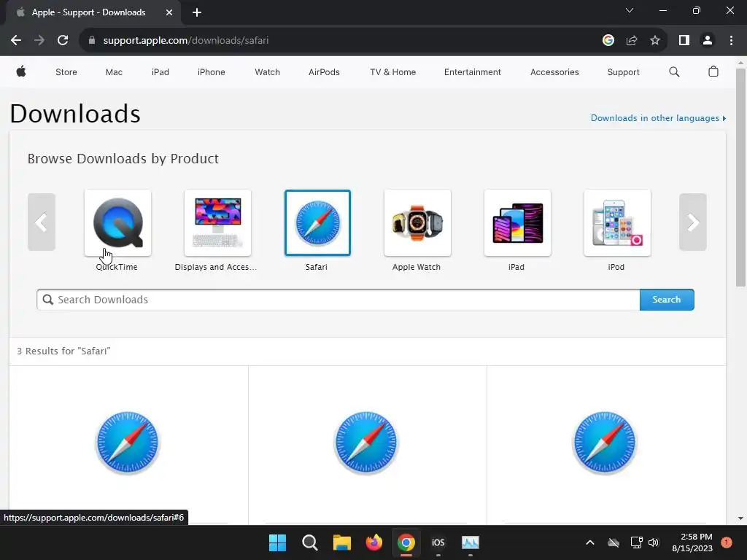The height and width of the screenshot is (560, 747).
Task: Click the browser forward arrow
Action: point(39,41)
